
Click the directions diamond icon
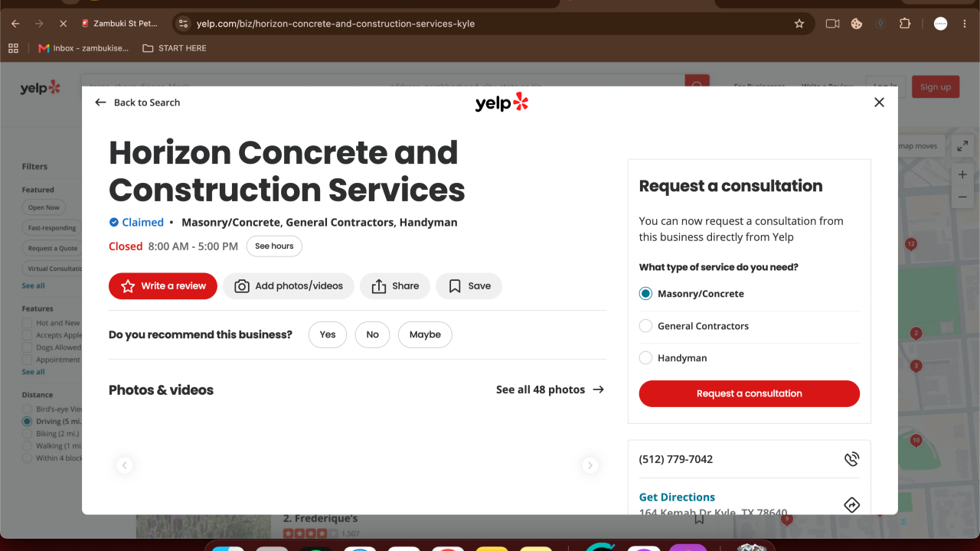851,505
